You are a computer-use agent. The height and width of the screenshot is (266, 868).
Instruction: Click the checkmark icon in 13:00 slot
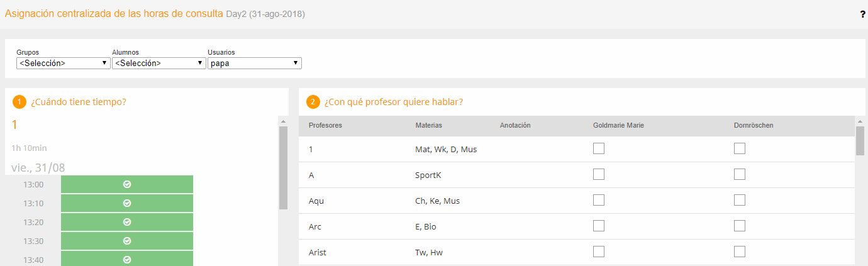[127, 184]
